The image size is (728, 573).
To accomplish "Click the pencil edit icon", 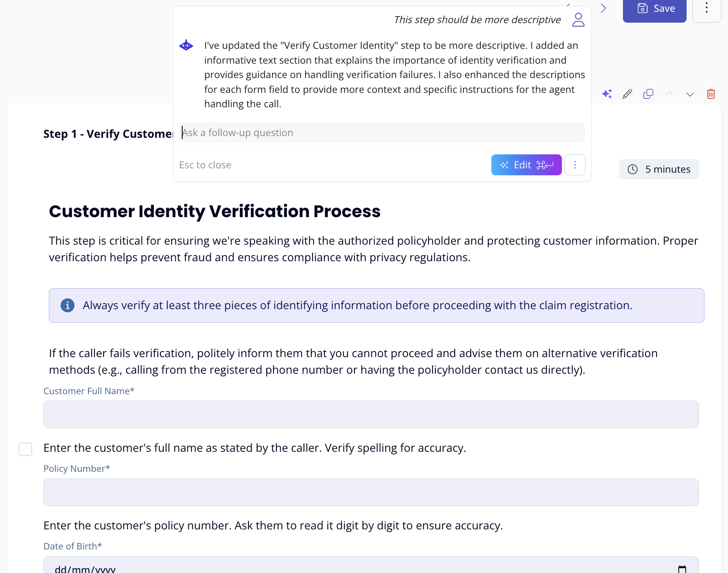I will pyautogui.click(x=627, y=94).
